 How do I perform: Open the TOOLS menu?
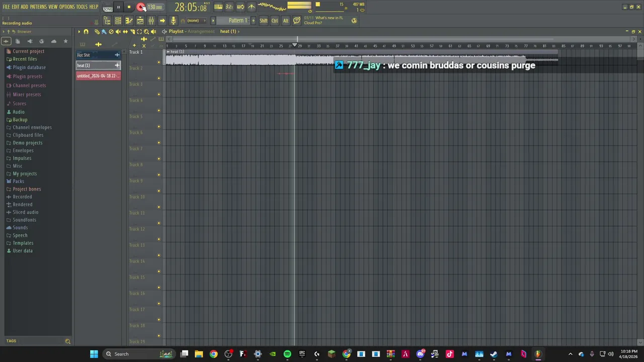[82, 7]
